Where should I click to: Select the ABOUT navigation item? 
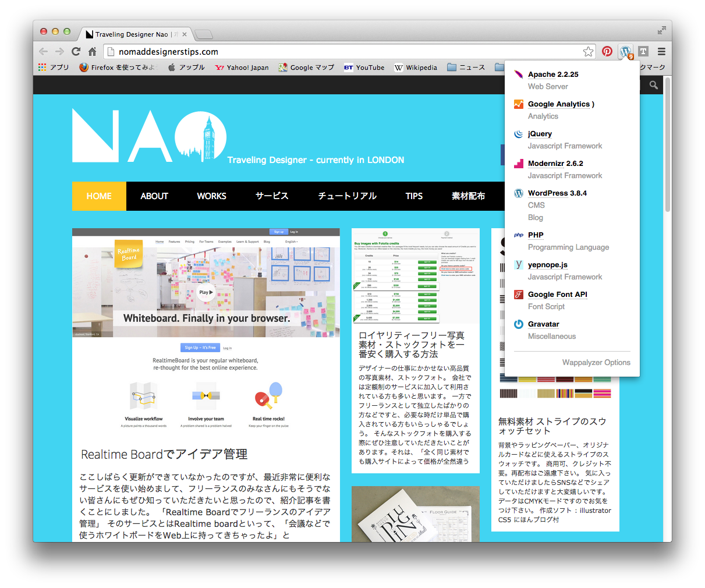pos(154,196)
